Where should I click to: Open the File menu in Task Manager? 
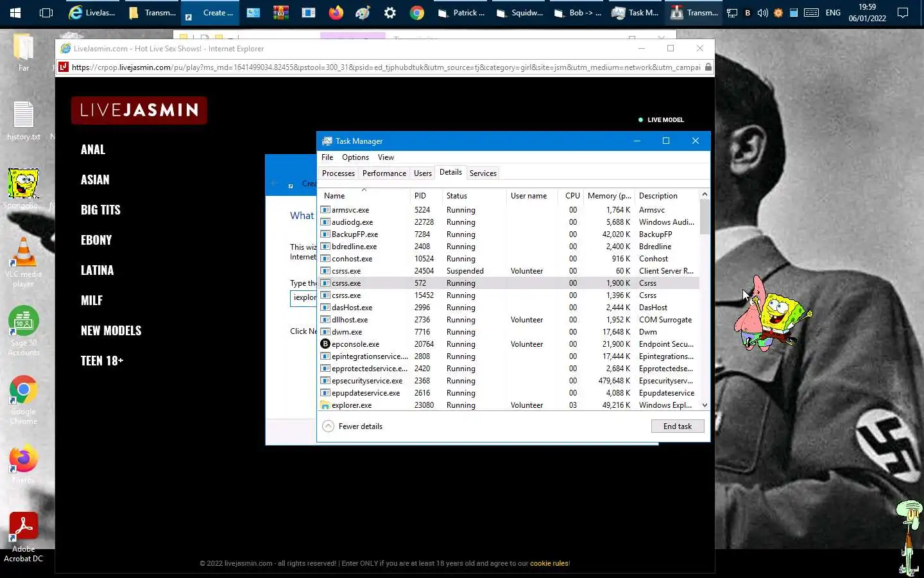coord(327,157)
